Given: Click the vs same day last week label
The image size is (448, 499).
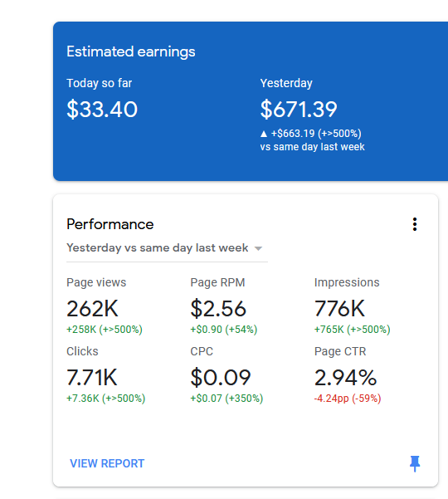Looking at the screenshot, I should pos(312,147).
